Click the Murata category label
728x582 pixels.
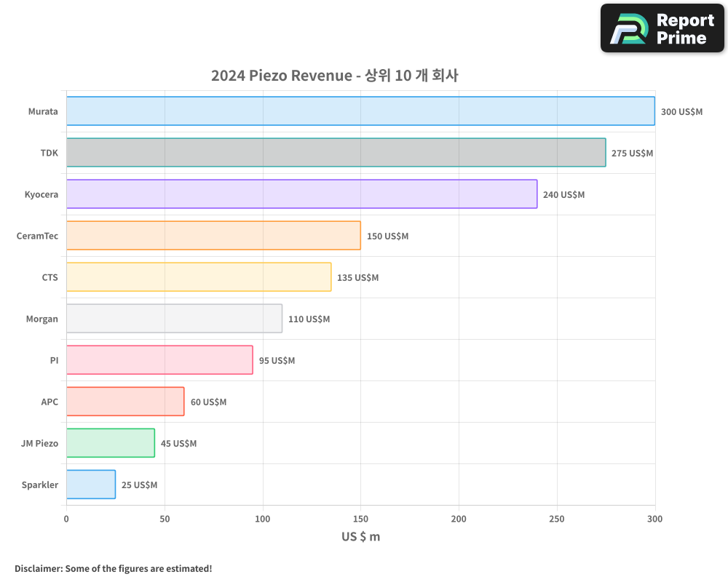(x=43, y=111)
